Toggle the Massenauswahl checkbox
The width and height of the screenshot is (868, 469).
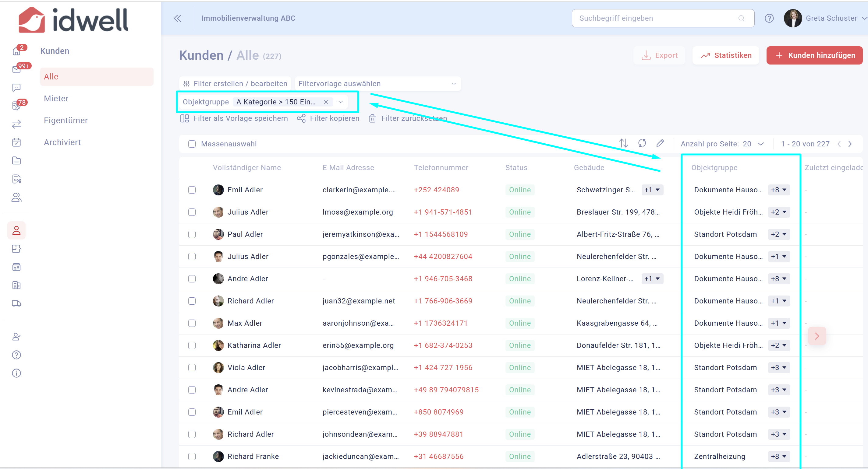click(192, 144)
